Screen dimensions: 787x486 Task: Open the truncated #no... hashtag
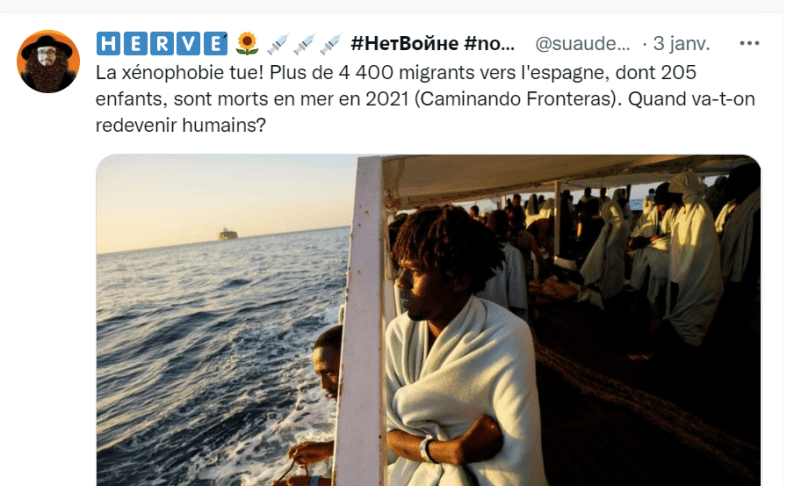coord(489,44)
